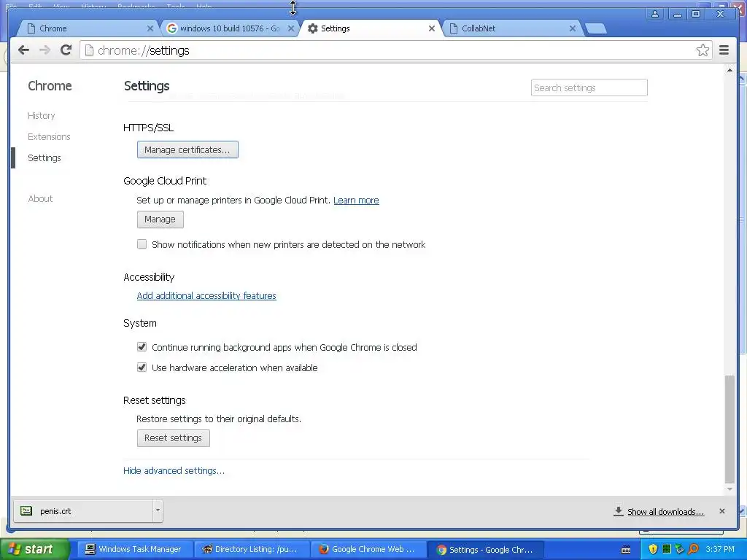Click the Google favicon on the search tab
The width and height of the screenshot is (747, 560).
coord(172,28)
